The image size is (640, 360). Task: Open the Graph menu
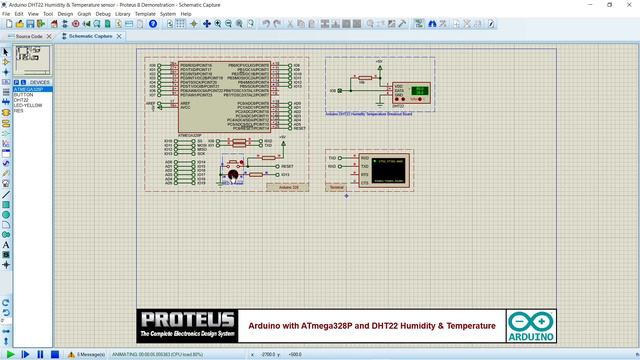pyautogui.click(x=84, y=14)
